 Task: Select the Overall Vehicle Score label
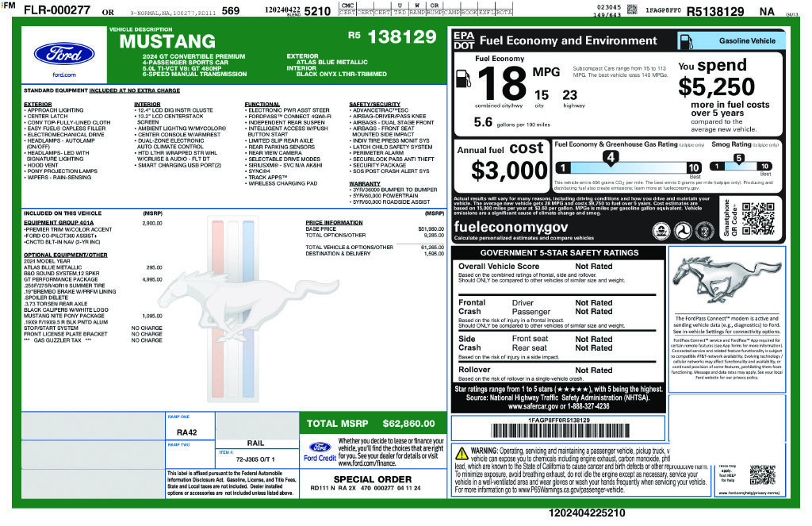(x=499, y=267)
